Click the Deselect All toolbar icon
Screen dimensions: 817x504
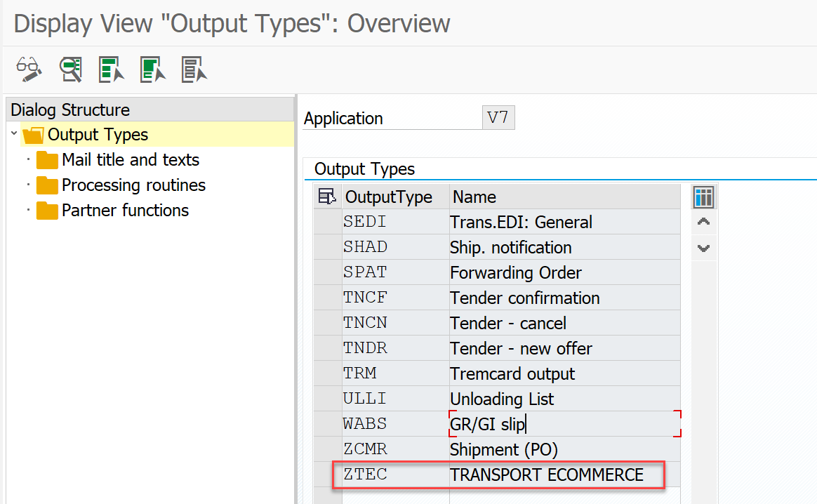(194, 69)
